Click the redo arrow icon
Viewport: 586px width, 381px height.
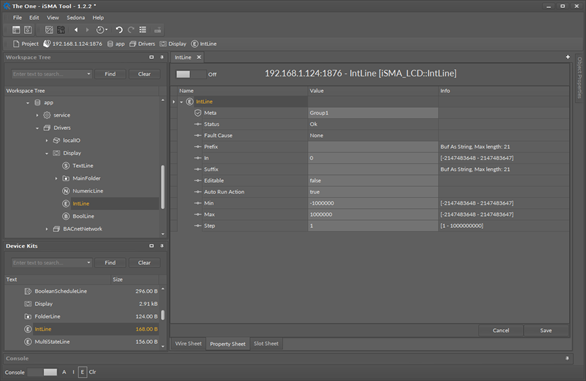pos(131,30)
